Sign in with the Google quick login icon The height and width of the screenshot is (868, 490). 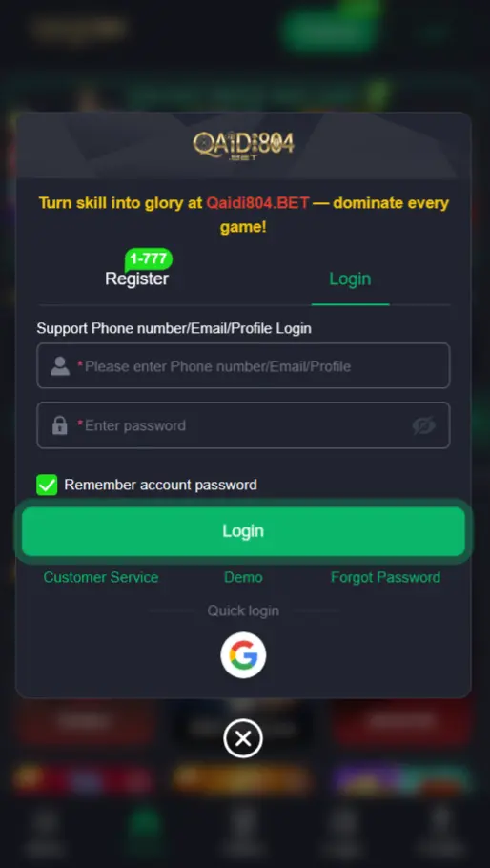243,655
